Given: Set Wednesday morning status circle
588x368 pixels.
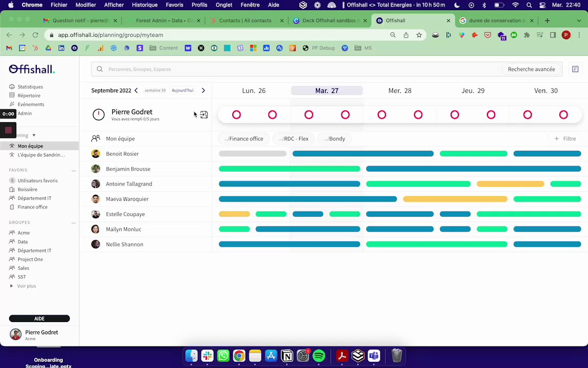Looking at the screenshot, I should point(382,115).
